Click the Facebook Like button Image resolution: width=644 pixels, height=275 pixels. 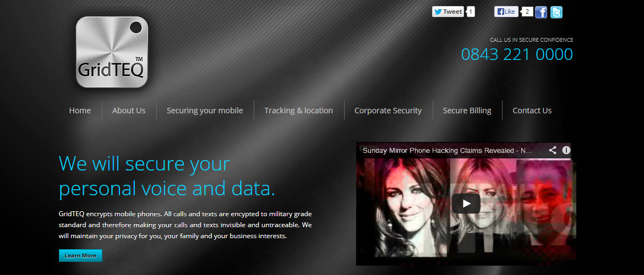click(x=506, y=12)
